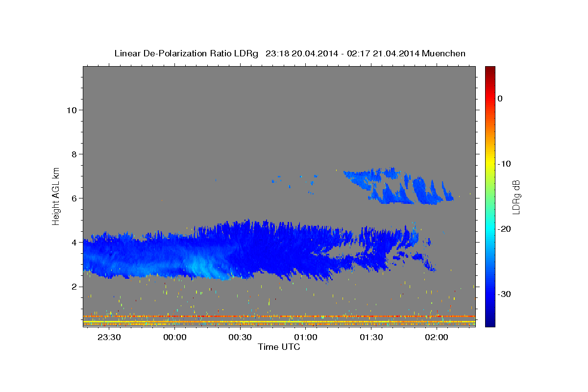Click the '00:30' time tick label
Image resolution: width=588 pixels, height=392 pixels.
(240, 337)
